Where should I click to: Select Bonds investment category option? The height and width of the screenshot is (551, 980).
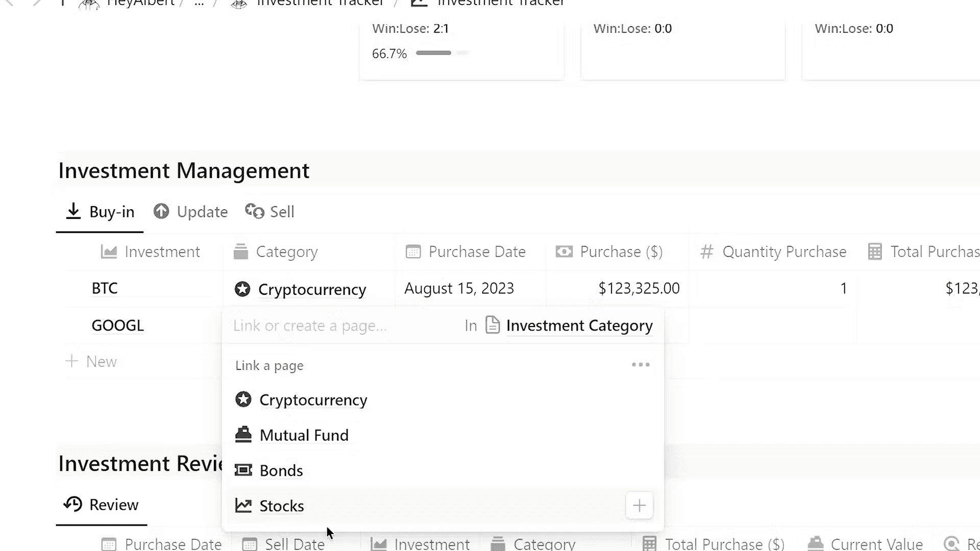(x=281, y=469)
